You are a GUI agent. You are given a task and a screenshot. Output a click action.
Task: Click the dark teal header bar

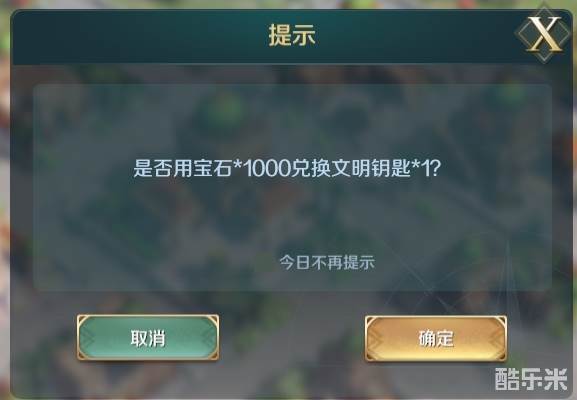[292, 37]
